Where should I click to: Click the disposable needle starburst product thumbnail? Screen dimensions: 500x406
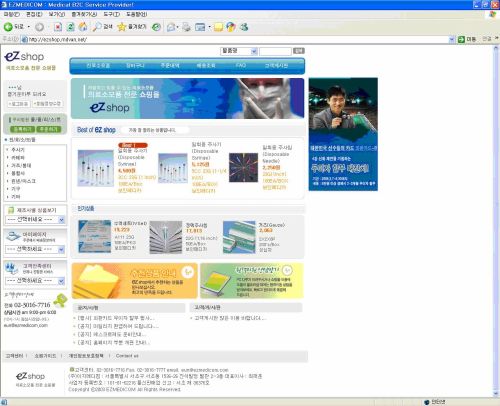click(x=243, y=167)
